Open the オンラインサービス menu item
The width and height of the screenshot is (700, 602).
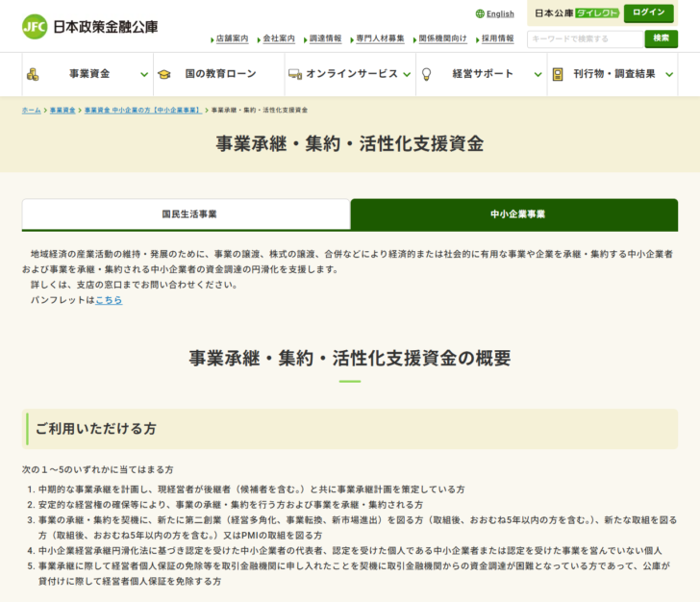tap(350, 74)
